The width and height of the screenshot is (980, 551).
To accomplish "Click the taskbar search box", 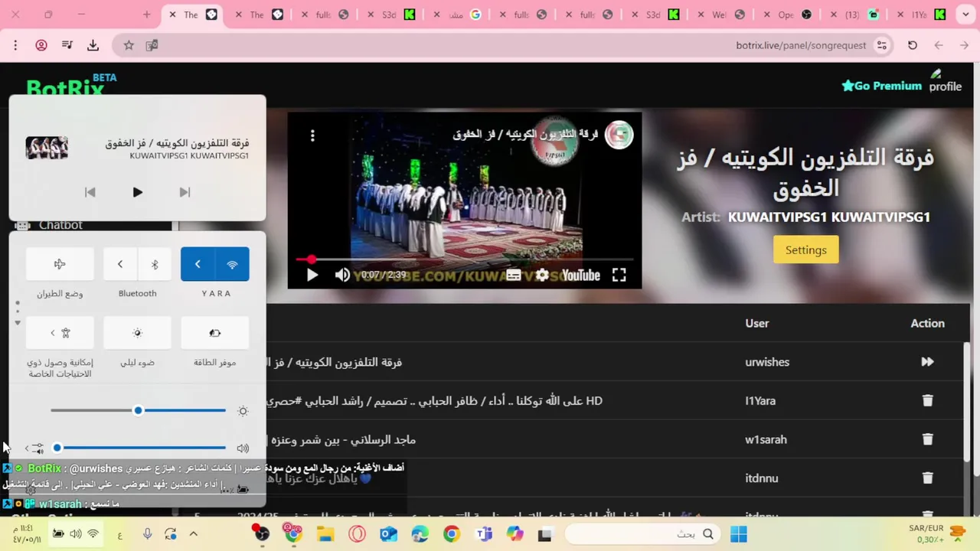I will coord(643,533).
